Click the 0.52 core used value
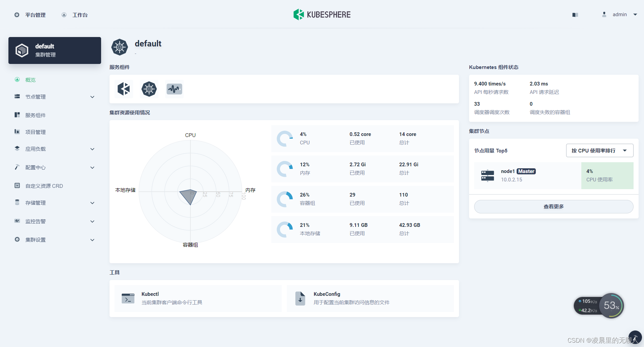 click(x=360, y=134)
